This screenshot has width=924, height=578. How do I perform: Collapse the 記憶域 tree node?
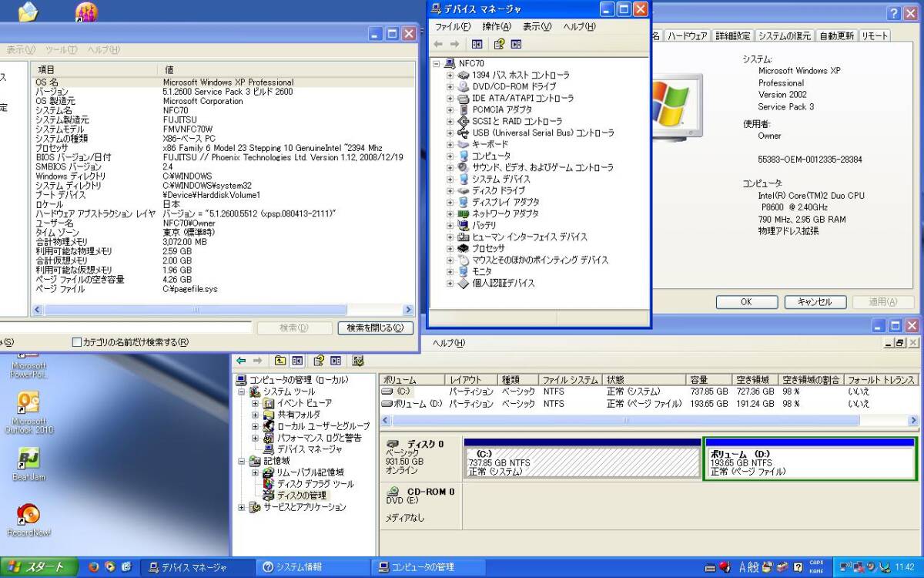click(x=242, y=461)
